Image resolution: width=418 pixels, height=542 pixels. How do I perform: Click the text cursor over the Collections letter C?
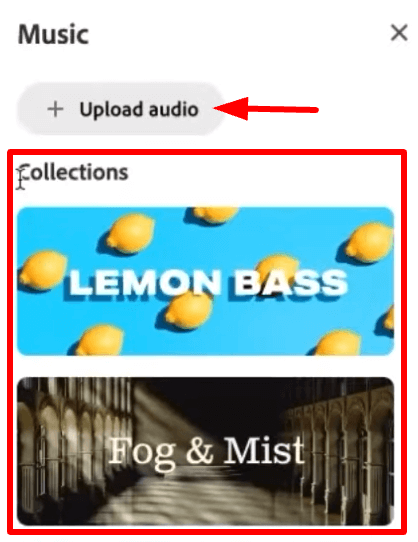click(21, 177)
